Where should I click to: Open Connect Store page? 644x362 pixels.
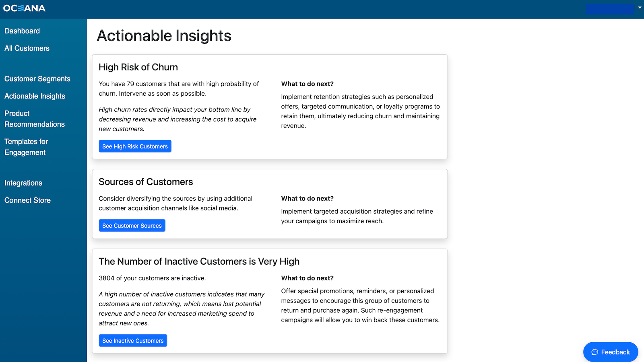point(27,200)
